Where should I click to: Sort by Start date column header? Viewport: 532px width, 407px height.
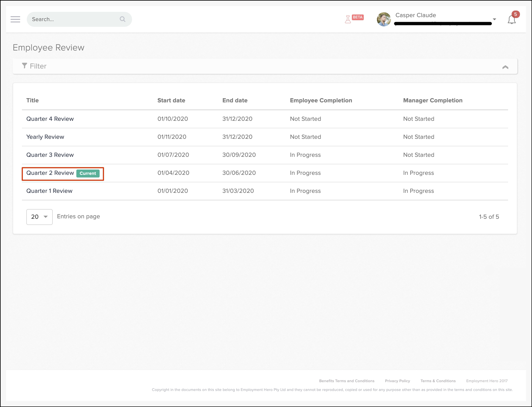coord(171,100)
